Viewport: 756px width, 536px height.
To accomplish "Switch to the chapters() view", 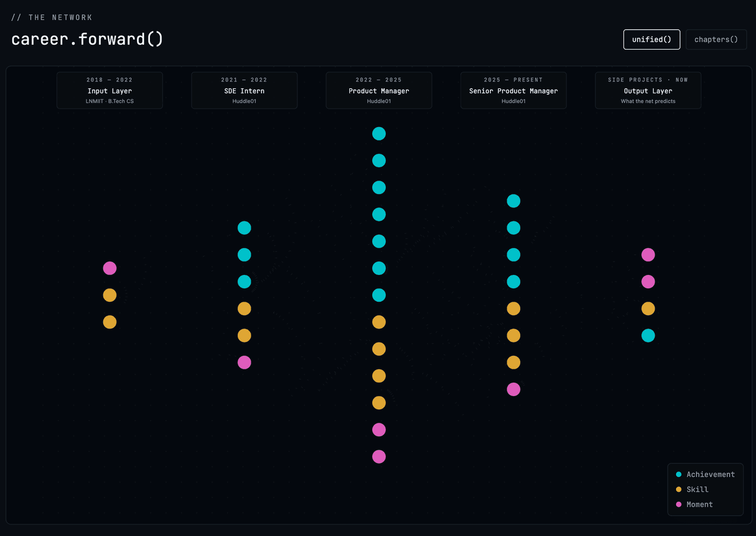I will pyautogui.click(x=716, y=39).
